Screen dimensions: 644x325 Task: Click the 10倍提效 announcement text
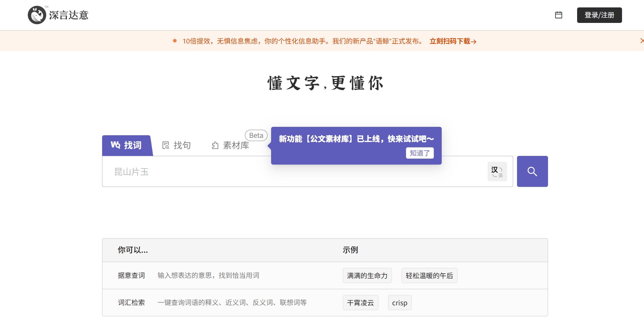pos(302,41)
